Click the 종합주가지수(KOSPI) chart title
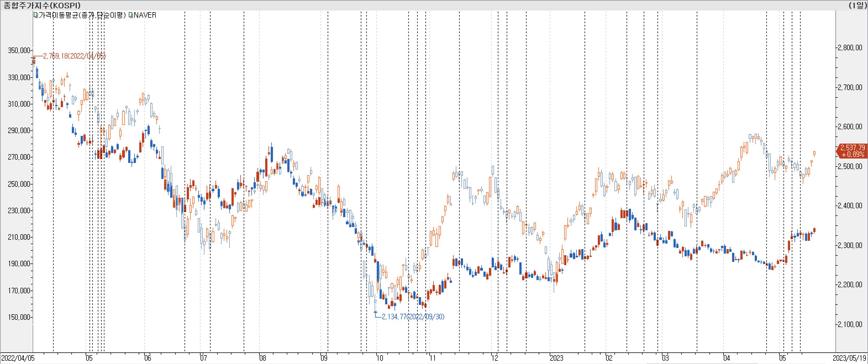This screenshot has width=868, height=364. click(42, 6)
